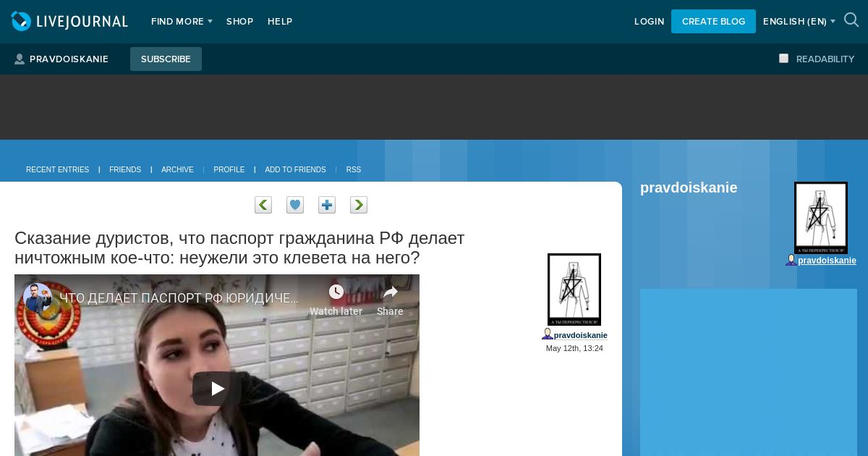Open the search magnifier icon
868x456 pixels.
pyautogui.click(x=851, y=20)
